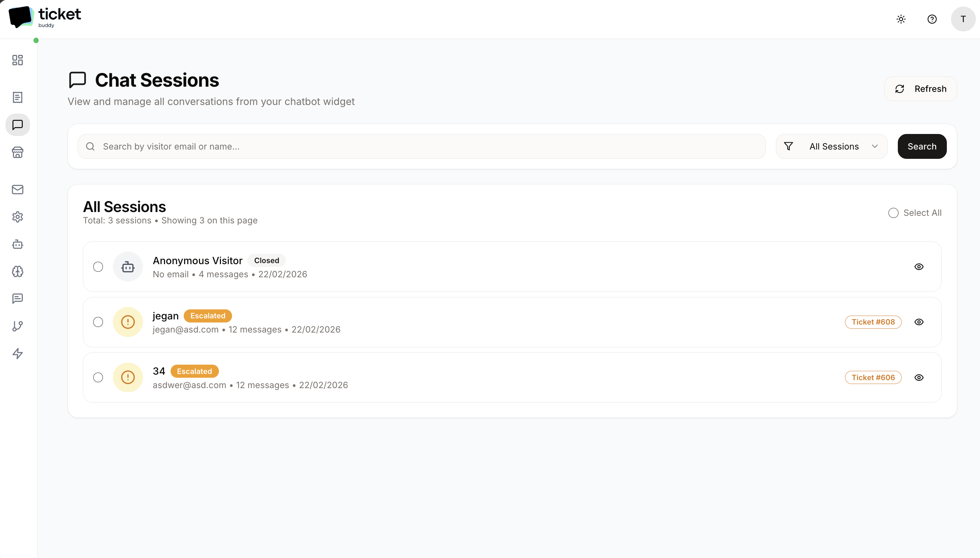Image resolution: width=980 pixels, height=558 pixels.
Task: Select the Anonymous Visitor session checkbox
Action: (98, 266)
